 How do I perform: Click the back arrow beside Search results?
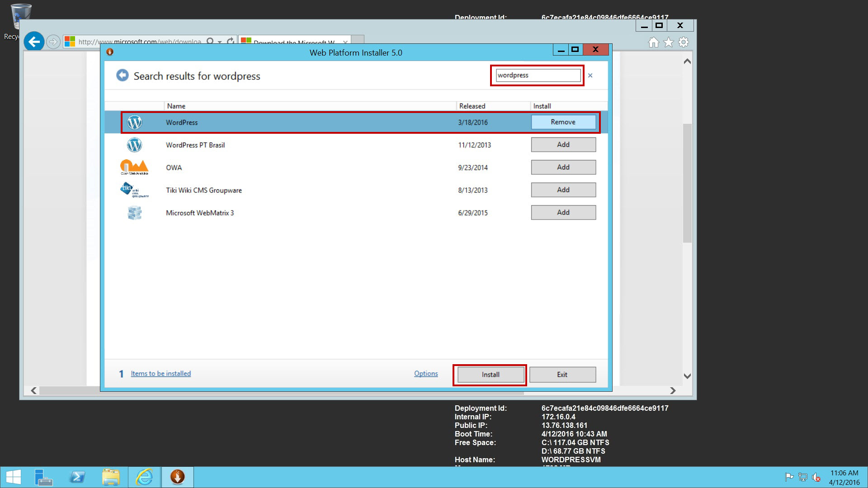pos(122,75)
